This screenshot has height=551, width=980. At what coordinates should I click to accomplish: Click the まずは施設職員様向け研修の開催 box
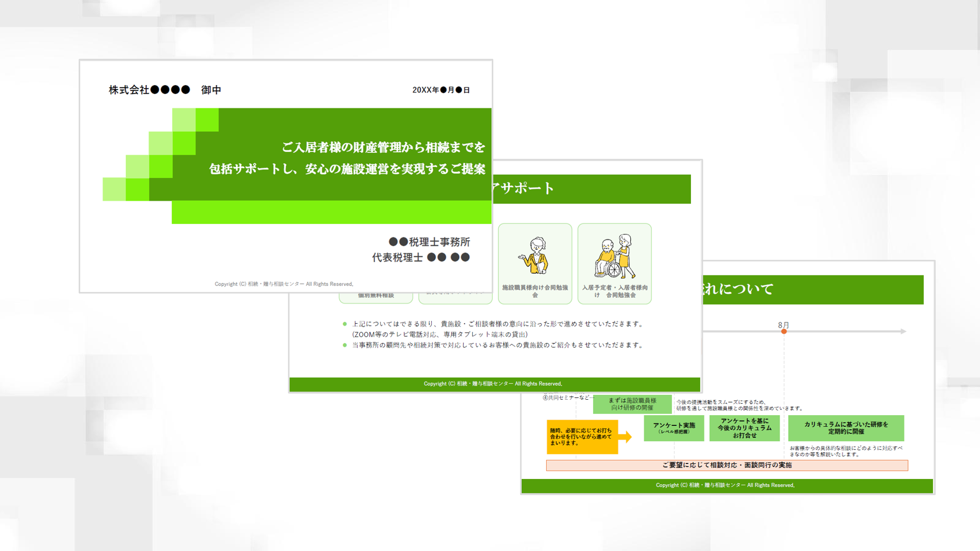[x=632, y=404]
